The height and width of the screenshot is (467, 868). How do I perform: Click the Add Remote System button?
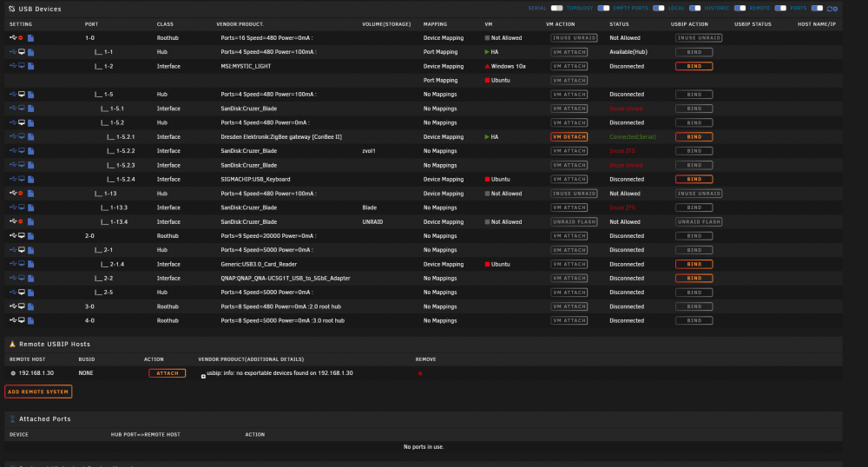(x=38, y=391)
